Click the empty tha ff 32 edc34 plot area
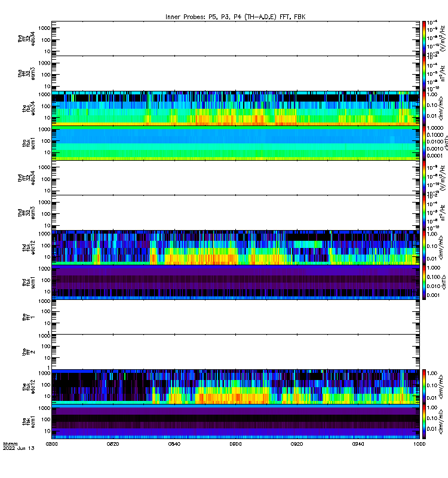This screenshot has width=448, height=478. (235, 38)
